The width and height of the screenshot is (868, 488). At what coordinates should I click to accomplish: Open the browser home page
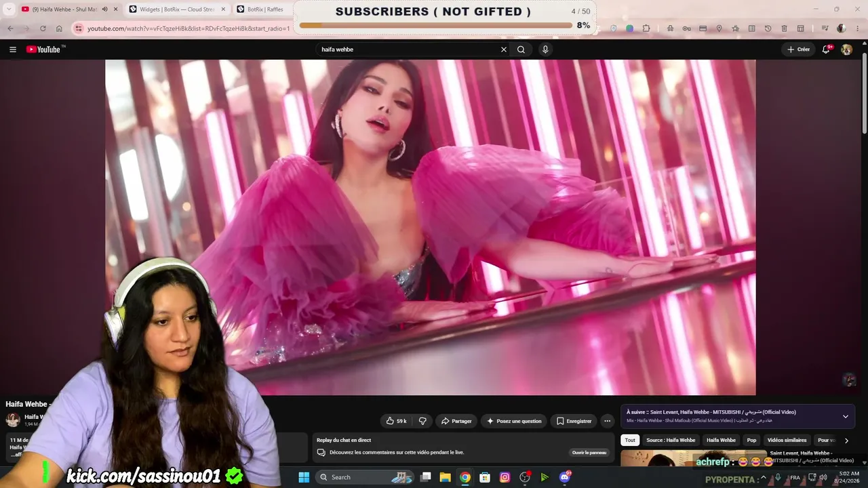(x=59, y=28)
